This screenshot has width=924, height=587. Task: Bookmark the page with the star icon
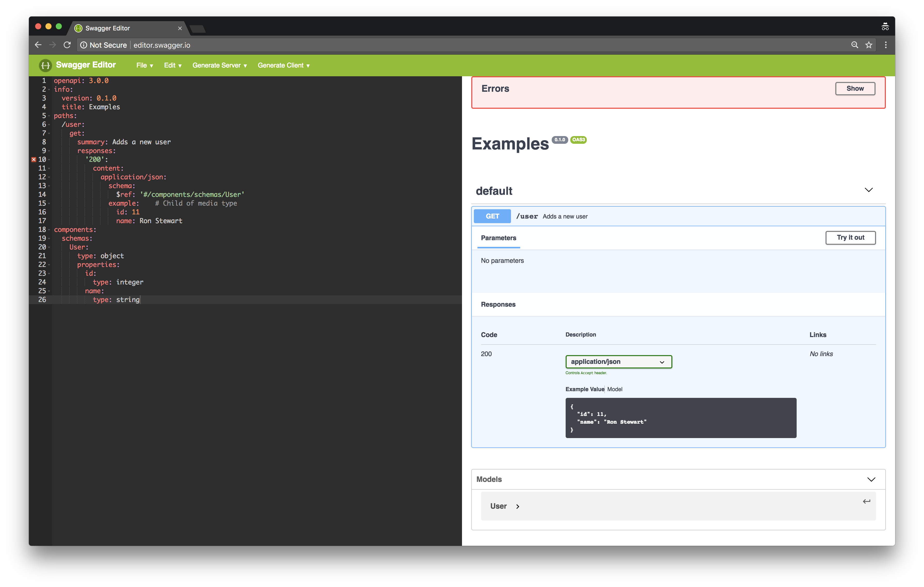pyautogui.click(x=869, y=45)
